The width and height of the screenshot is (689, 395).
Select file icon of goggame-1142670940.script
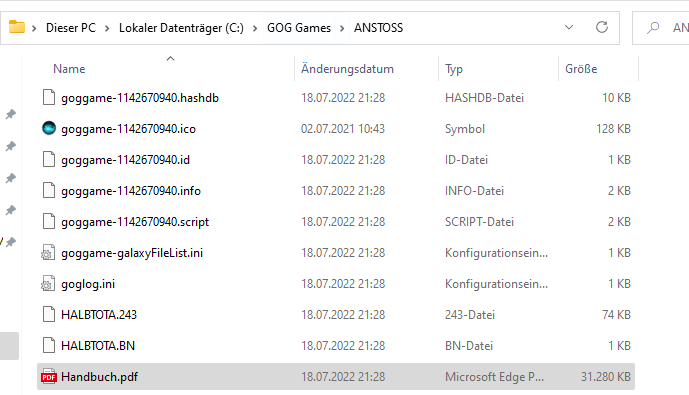point(49,221)
